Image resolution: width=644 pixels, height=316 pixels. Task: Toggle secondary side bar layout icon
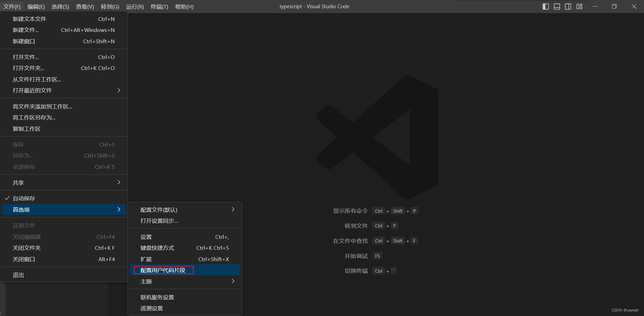pyautogui.click(x=568, y=7)
